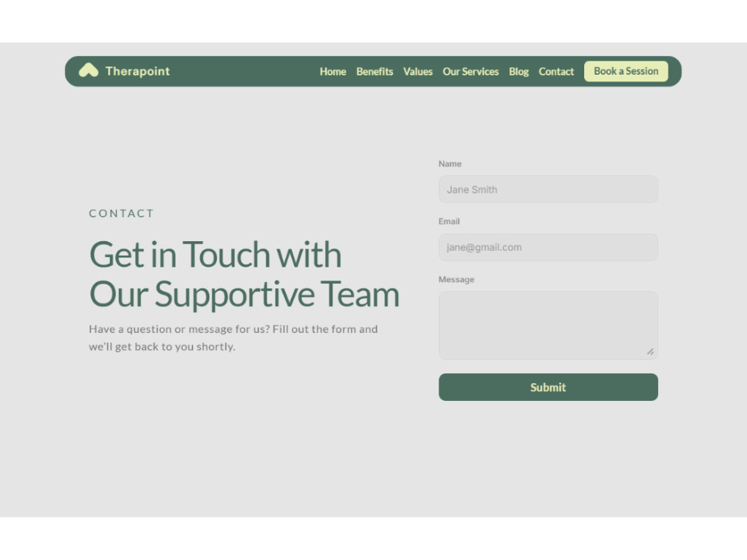This screenshot has width=747, height=560.
Task: Click into the Email input field
Action: tap(548, 247)
